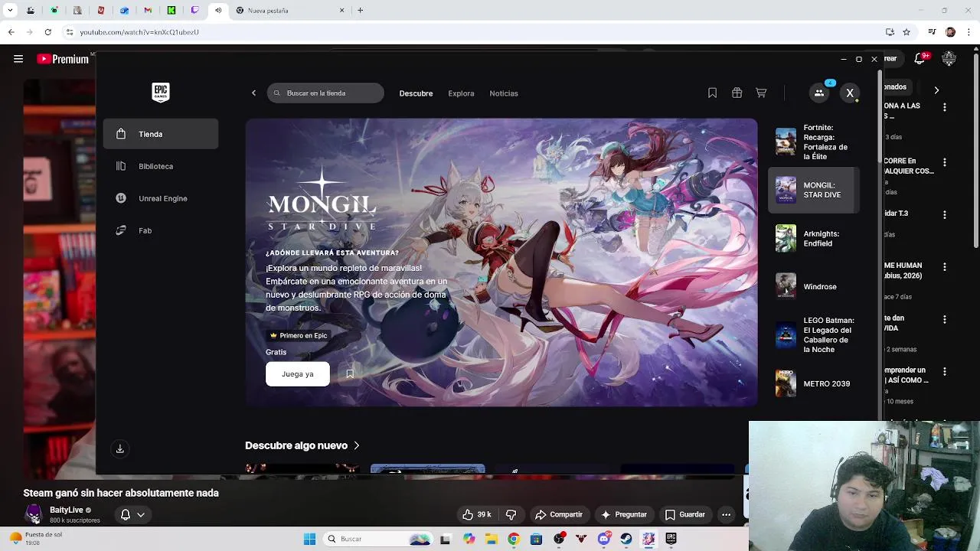Open the BaityLive channel avatar
The height and width of the screenshot is (551, 980).
34,514
